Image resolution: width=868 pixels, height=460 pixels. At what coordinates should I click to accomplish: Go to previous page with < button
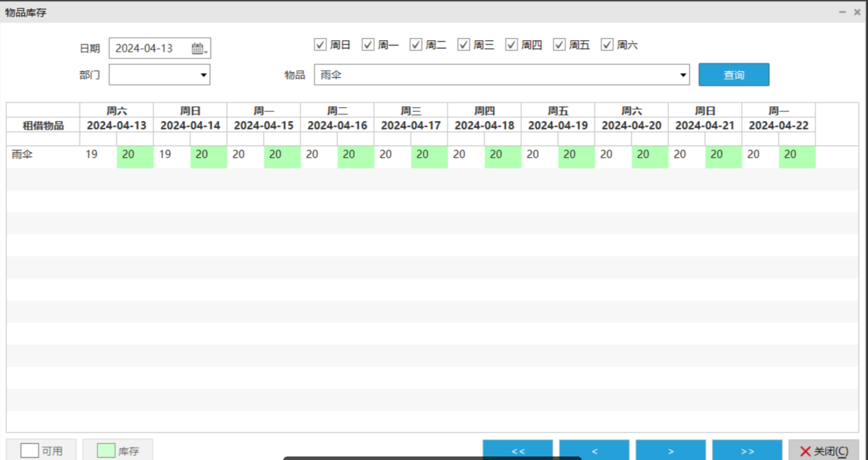[594, 451]
